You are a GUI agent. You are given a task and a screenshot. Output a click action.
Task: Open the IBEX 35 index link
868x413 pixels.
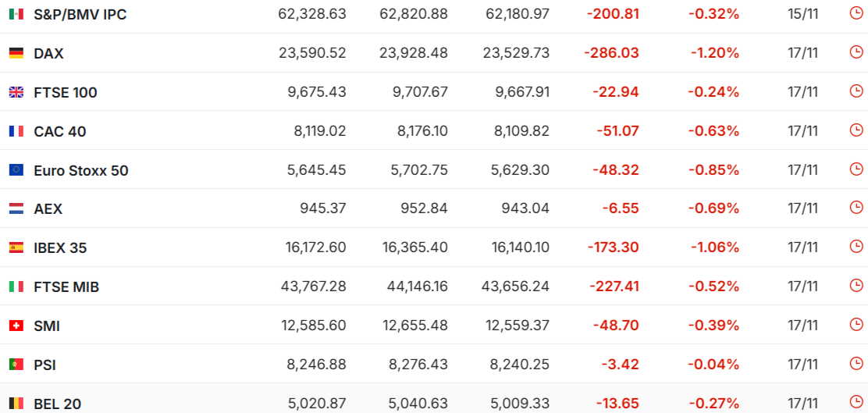tap(60, 248)
